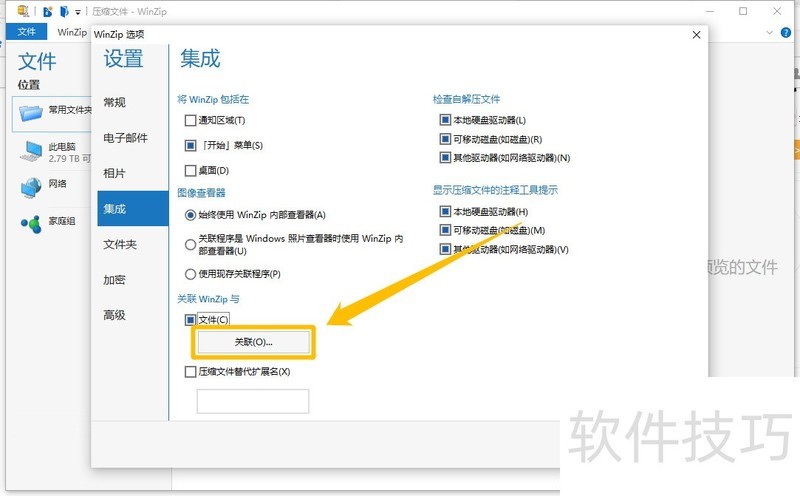Screen dimensions: 800x496
Task: Click the second blue quick-access toolbar icon
Action: pos(64,11)
